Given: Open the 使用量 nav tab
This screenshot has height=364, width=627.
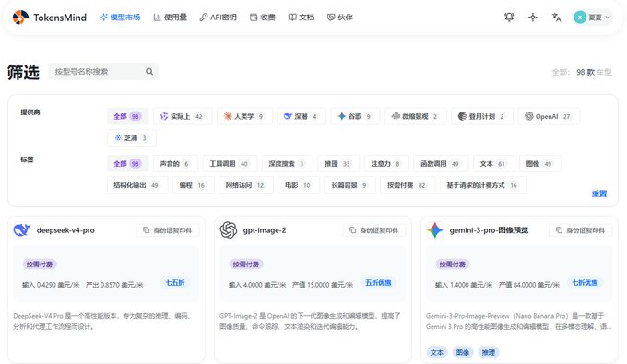Looking at the screenshot, I should (171, 18).
